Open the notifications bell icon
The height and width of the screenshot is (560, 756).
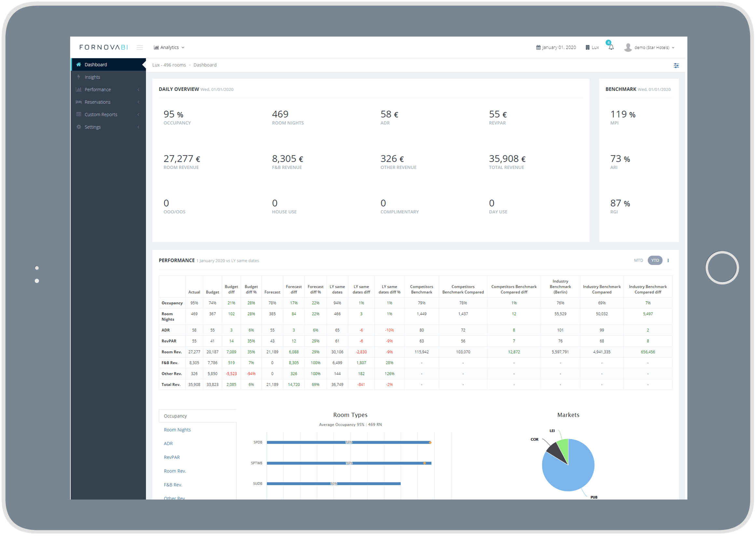click(x=611, y=48)
